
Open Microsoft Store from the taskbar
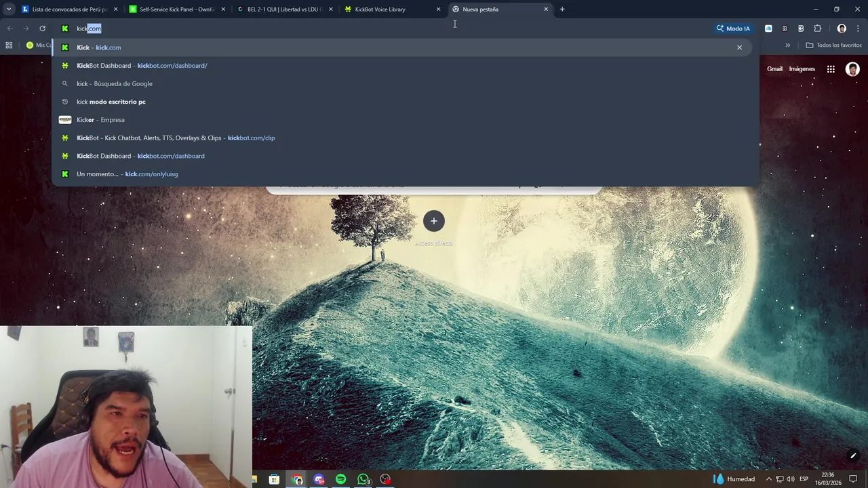(x=274, y=479)
